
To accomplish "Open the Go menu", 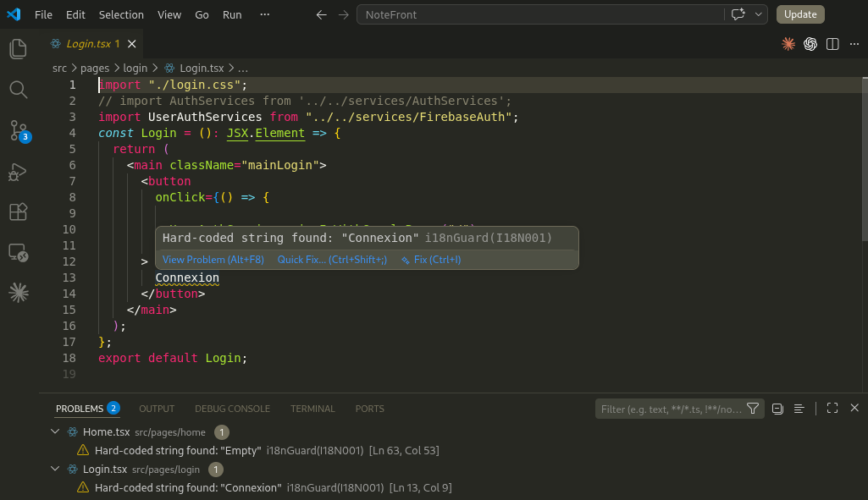I will 202,15.
